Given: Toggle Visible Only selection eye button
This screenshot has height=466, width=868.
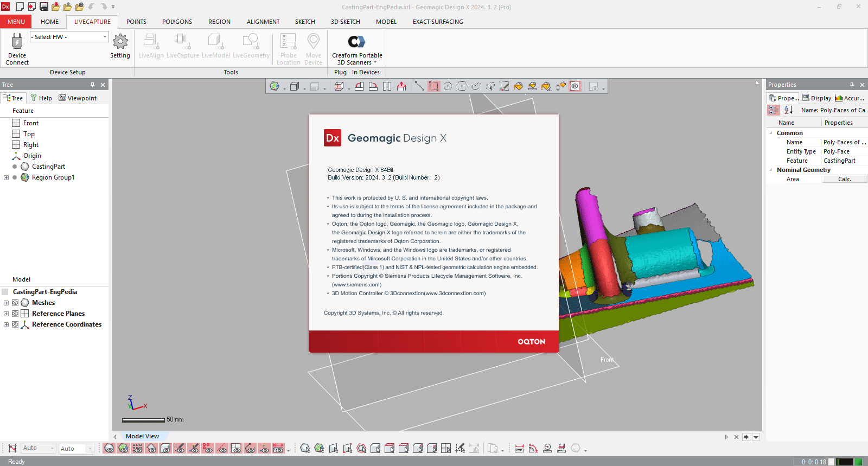Looking at the screenshot, I should point(575,86).
